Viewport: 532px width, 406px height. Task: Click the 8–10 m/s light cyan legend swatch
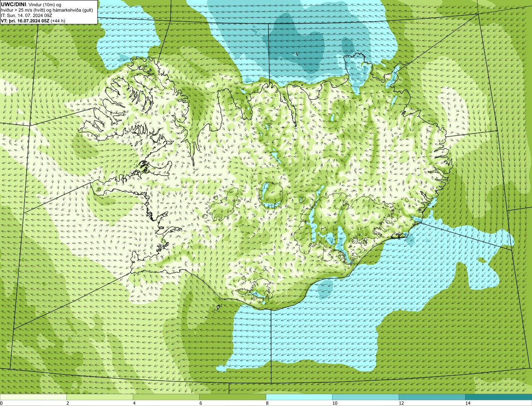tap(299, 397)
